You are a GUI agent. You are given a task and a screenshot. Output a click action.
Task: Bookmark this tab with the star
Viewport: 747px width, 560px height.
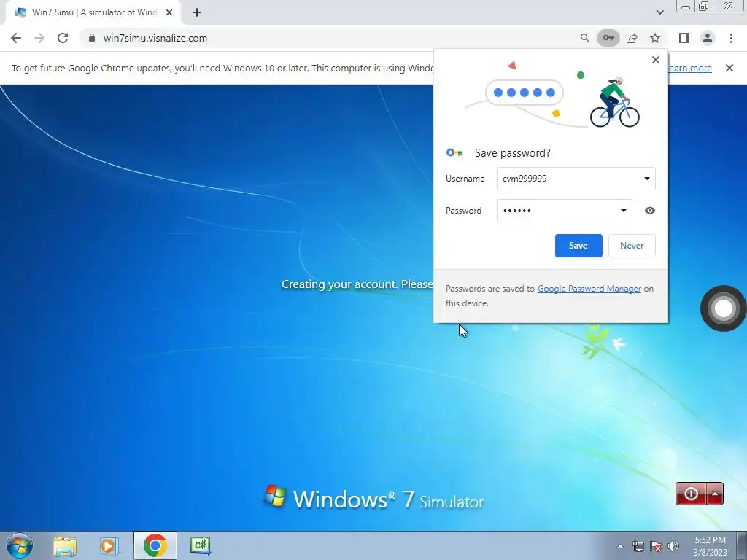pos(655,38)
